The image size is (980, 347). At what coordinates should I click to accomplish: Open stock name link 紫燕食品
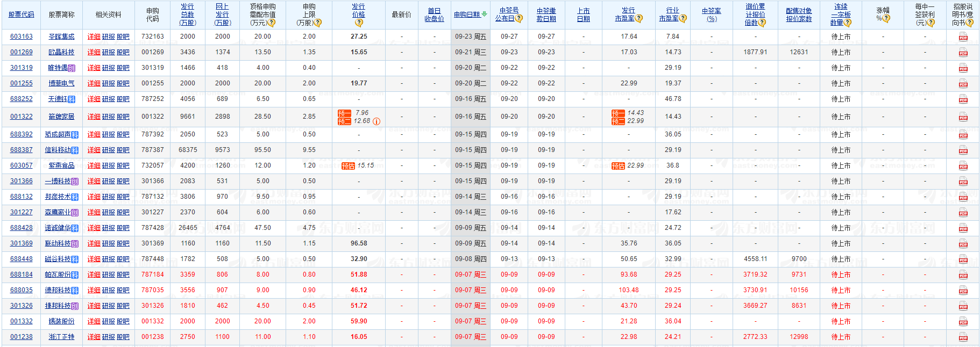pos(61,165)
